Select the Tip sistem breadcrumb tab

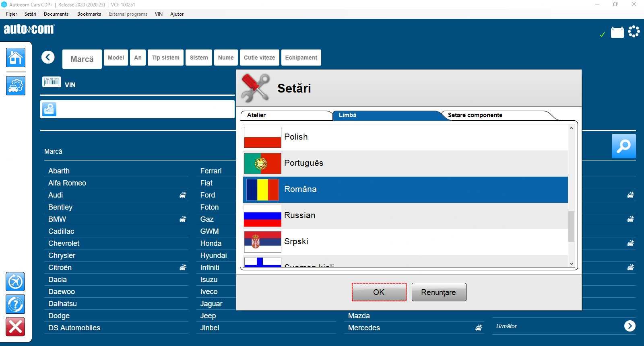pyautogui.click(x=166, y=58)
